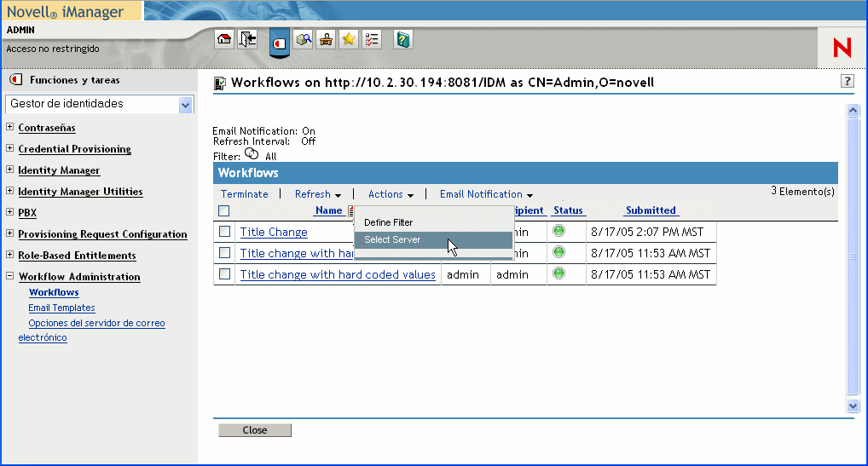Expand Role-Based Entitlements category
This screenshot has height=466, width=868.
tap(10, 254)
